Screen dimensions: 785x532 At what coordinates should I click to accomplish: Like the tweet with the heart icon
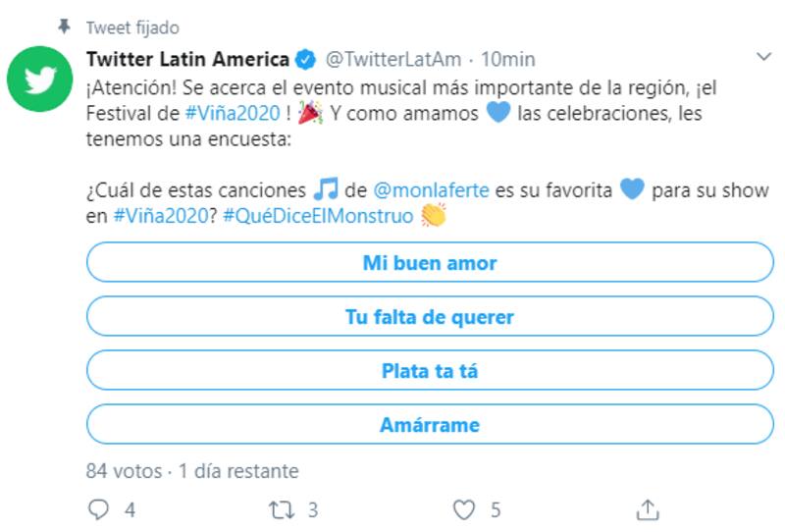463,509
